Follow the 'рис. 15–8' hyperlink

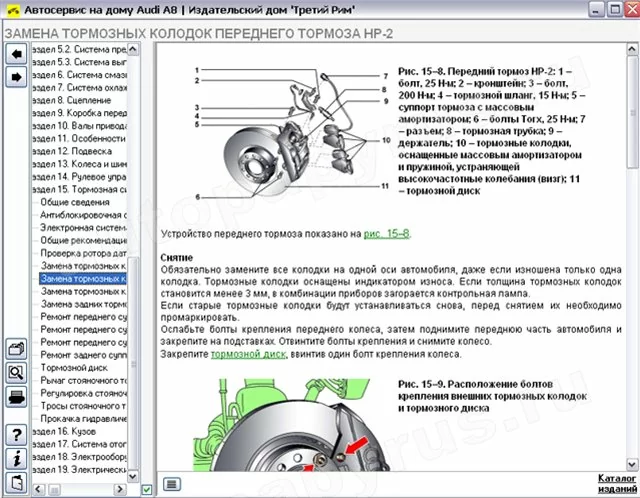pos(386,234)
